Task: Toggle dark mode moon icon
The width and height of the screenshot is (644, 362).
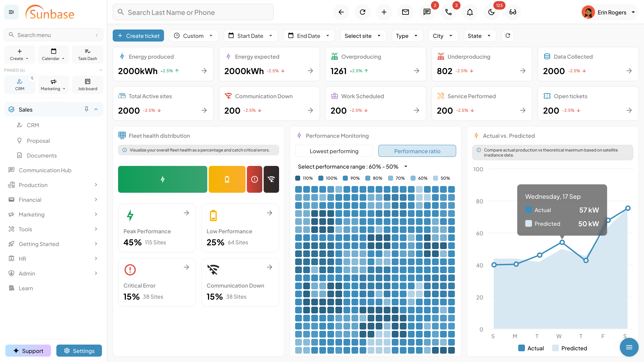Action: [x=491, y=12]
